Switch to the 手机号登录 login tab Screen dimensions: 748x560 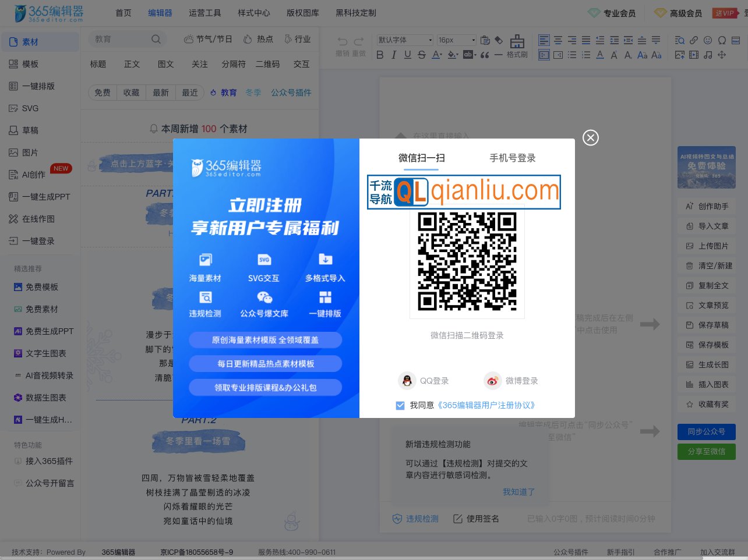(x=513, y=158)
